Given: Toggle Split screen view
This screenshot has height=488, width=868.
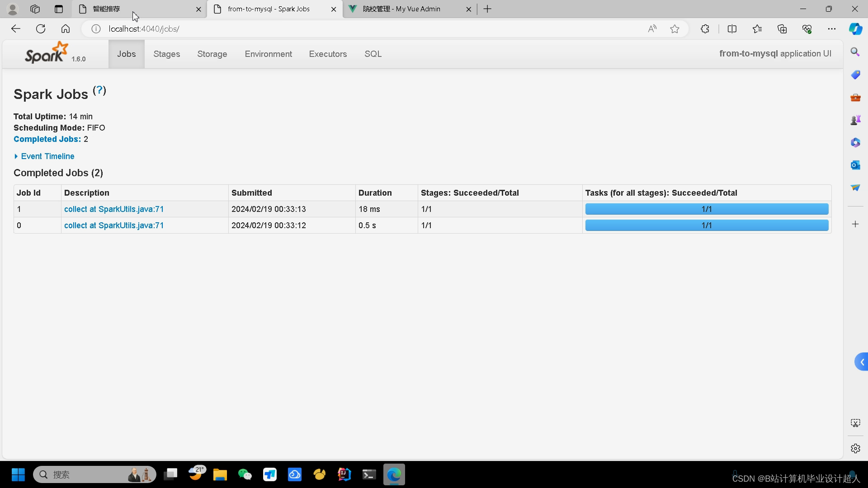Looking at the screenshot, I should tap(732, 29).
